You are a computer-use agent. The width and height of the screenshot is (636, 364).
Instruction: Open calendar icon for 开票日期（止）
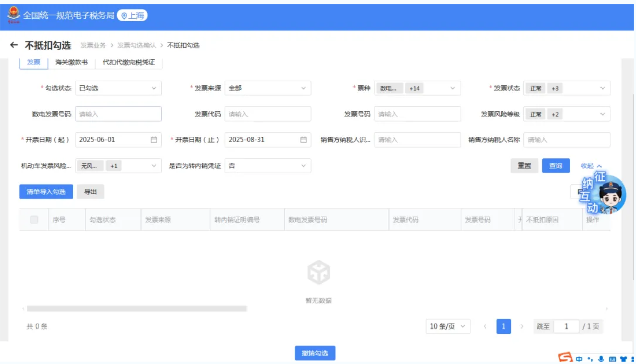[303, 140]
